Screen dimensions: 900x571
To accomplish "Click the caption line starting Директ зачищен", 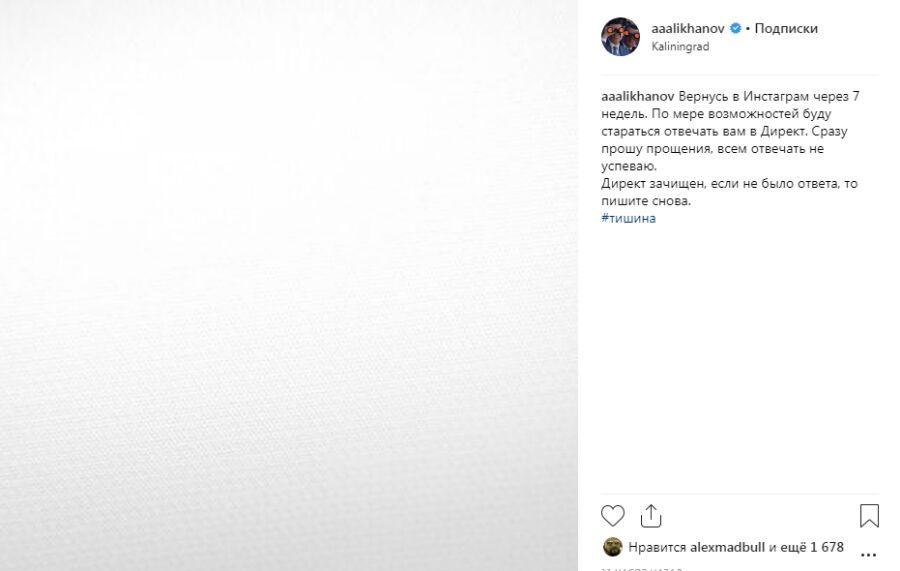I will click(x=730, y=184).
